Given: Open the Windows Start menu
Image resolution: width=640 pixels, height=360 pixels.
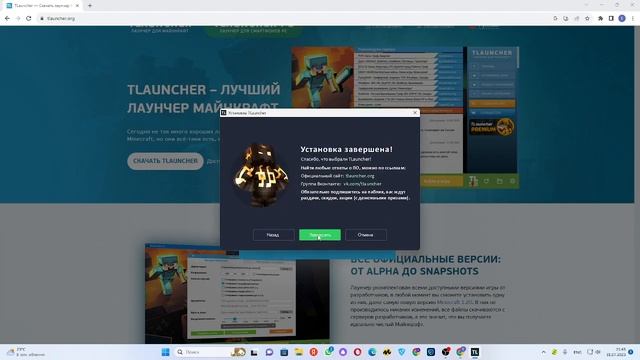Looking at the screenshot, I should [x=165, y=352].
